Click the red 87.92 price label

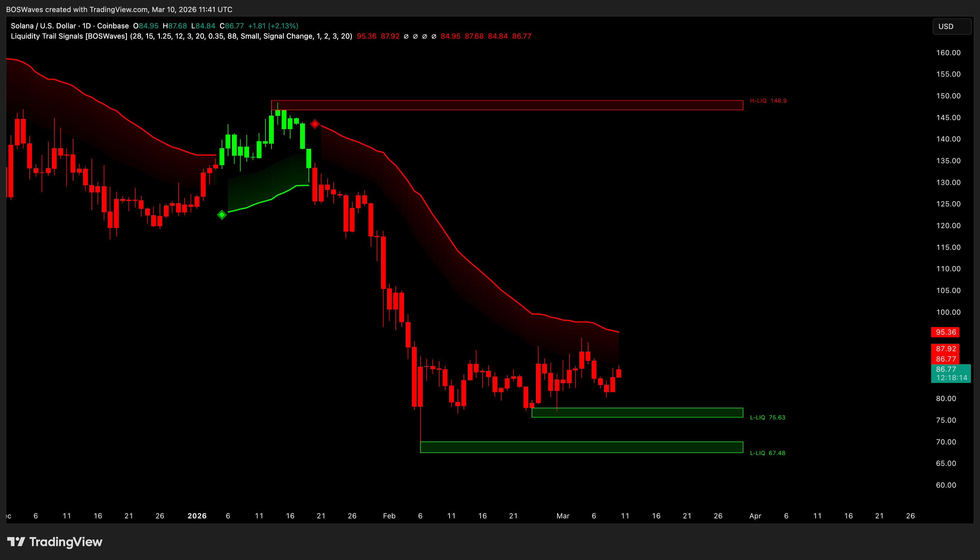click(x=945, y=349)
